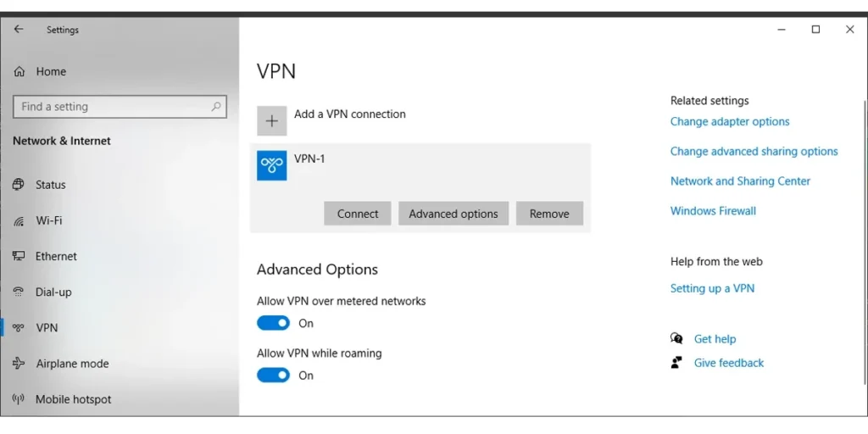Open Windows Firewall link
This screenshot has height=434, width=868.
pyautogui.click(x=713, y=211)
